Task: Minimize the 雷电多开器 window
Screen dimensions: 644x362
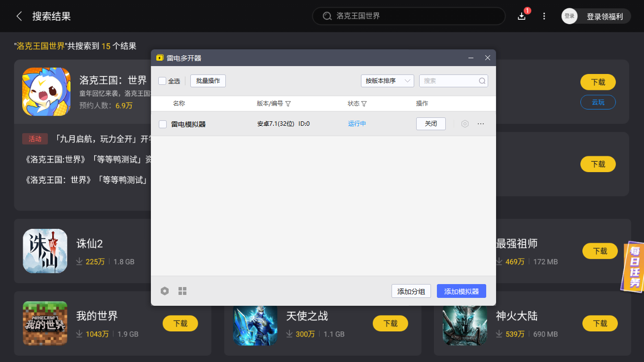Action: click(471, 58)
